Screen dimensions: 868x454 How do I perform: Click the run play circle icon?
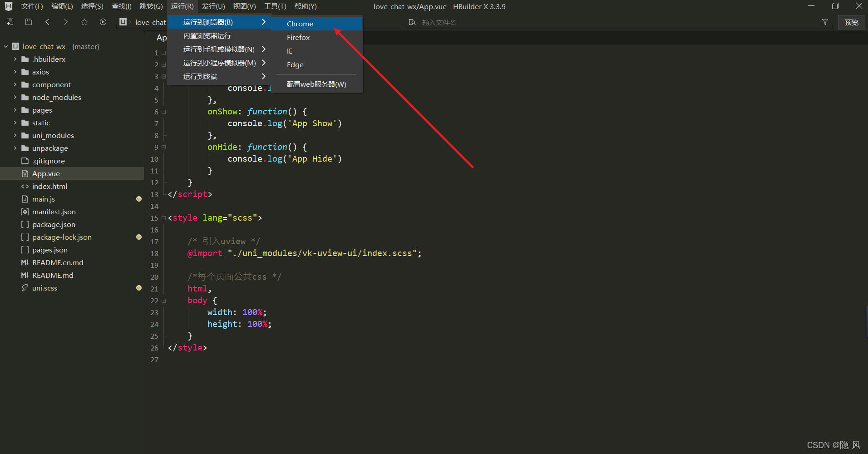pyautogui.click(x=103, y=22)
